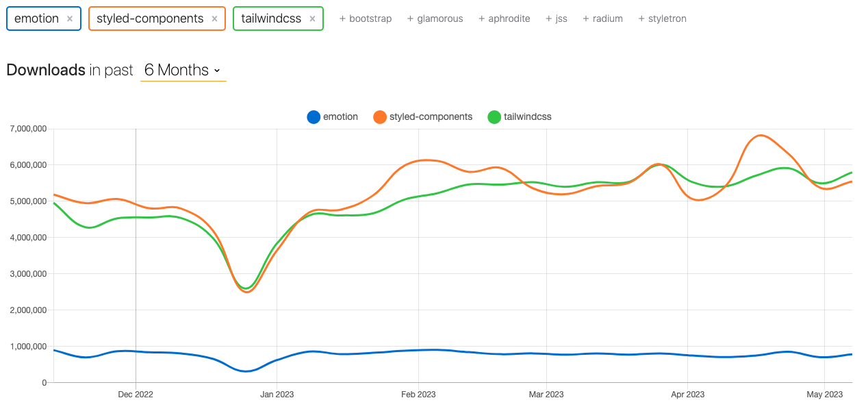The width and height of the screenshot is (868, 411).
Task: Add aphrodite to the comparison
Action: [x=505, y=18]
